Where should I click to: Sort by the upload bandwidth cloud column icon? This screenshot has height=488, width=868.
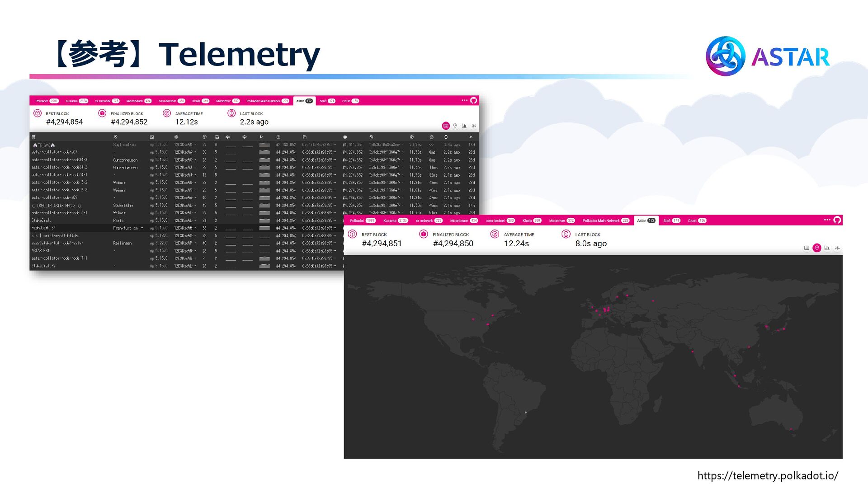tap(228, 137)
